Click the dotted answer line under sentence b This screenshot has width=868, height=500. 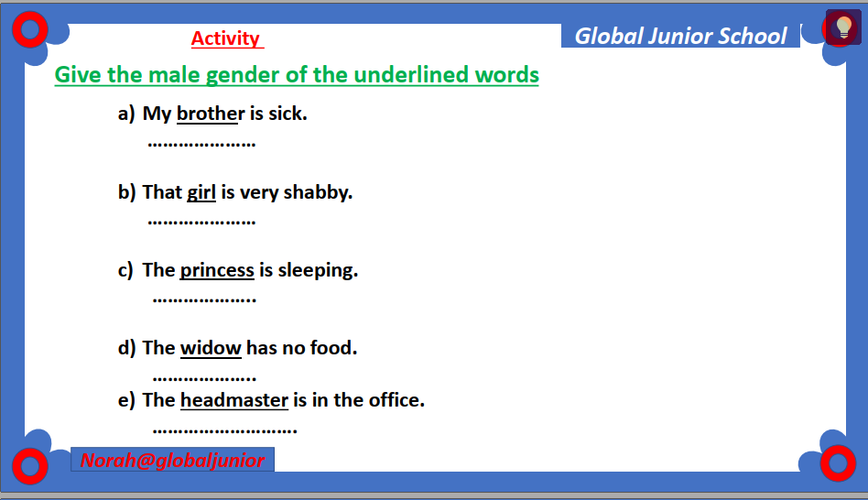pos(201,221)
